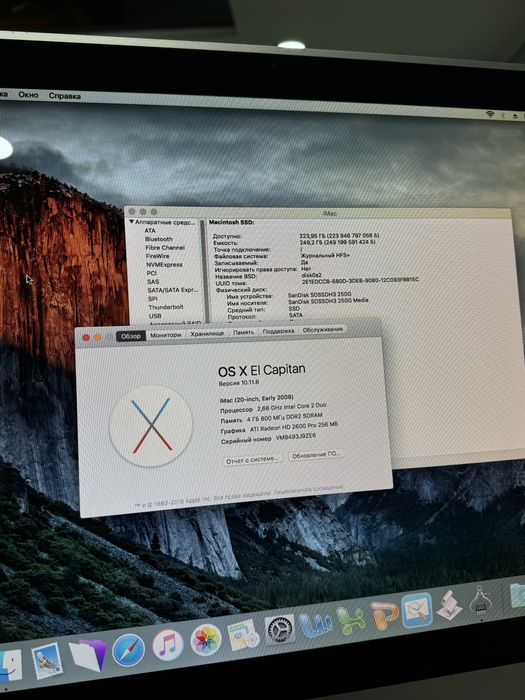Click the Версия 10.11.6 text
Screen dimensions: 525x700
pyautogui.click(x=239, y=383)
